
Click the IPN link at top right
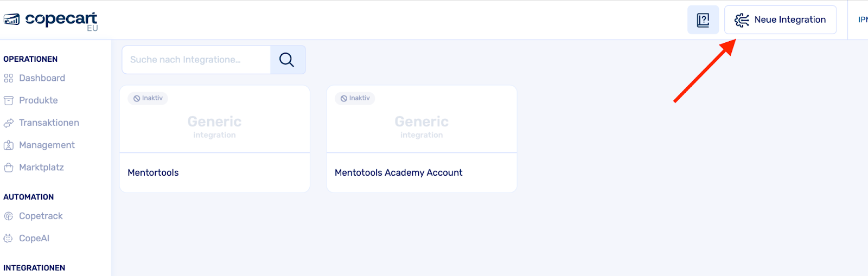pyautogui.click(x=862, y=20)
